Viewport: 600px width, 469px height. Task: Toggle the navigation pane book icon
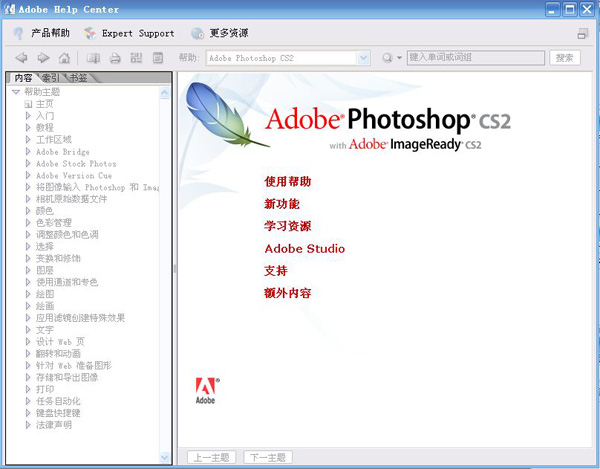click(93, 58)
